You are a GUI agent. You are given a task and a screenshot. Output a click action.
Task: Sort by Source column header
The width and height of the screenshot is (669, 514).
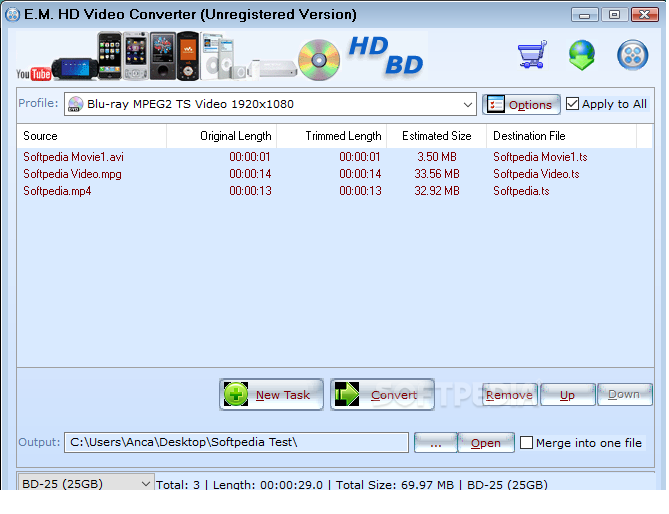[x=92, y=136]
